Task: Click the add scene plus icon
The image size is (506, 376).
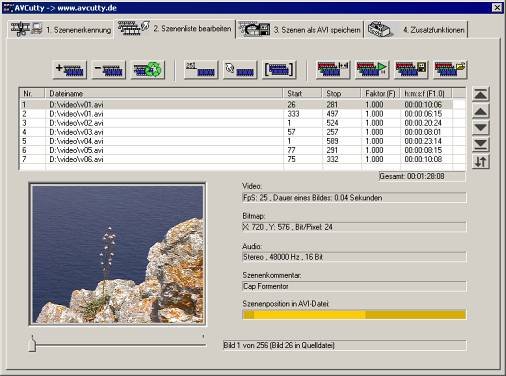Action: pyautogui.click(x=70, y=70)
